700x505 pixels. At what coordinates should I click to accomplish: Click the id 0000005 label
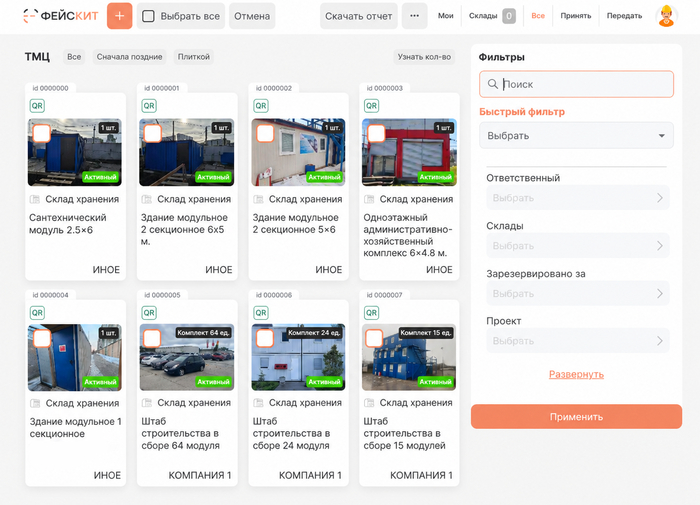[x=162, y=295]
